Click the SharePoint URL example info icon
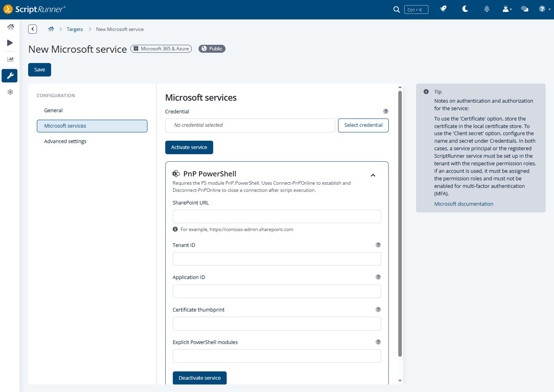554x392 pixels. (175, 229)
